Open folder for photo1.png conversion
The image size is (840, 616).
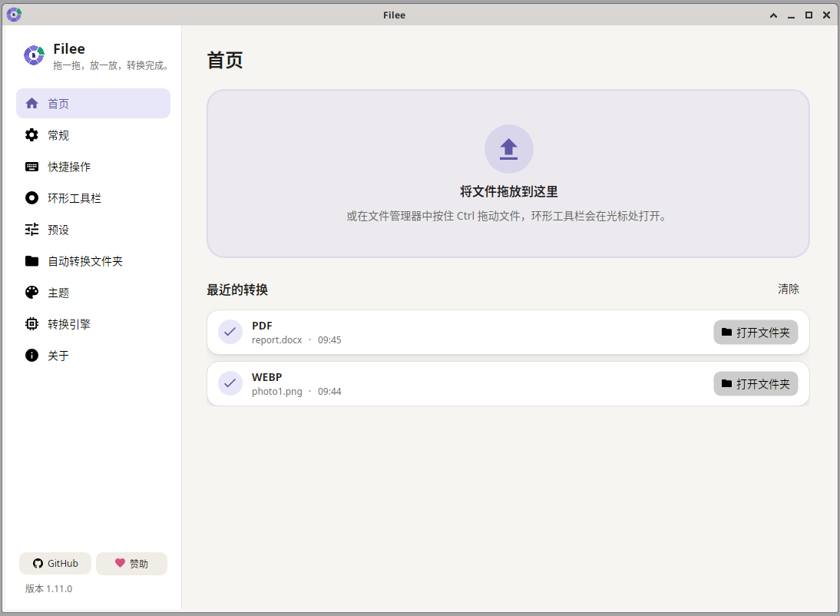pyautogui.click(x=756, y=383)
